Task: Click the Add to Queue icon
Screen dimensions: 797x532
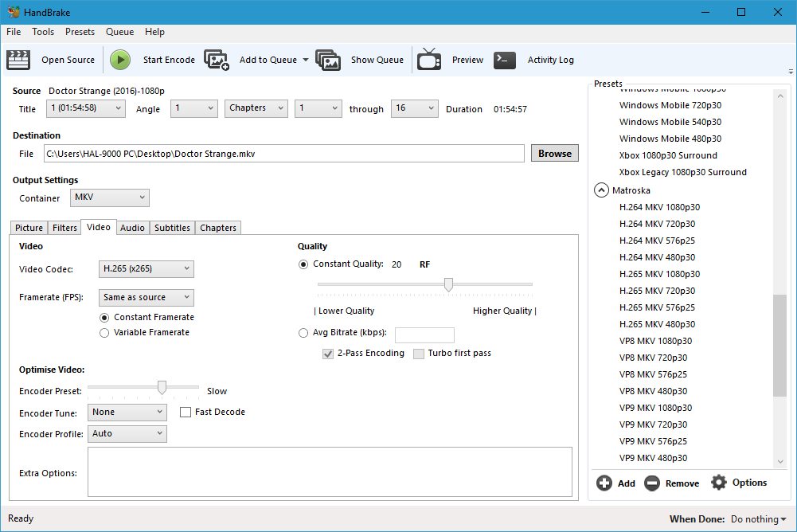Action: [217, 60]
